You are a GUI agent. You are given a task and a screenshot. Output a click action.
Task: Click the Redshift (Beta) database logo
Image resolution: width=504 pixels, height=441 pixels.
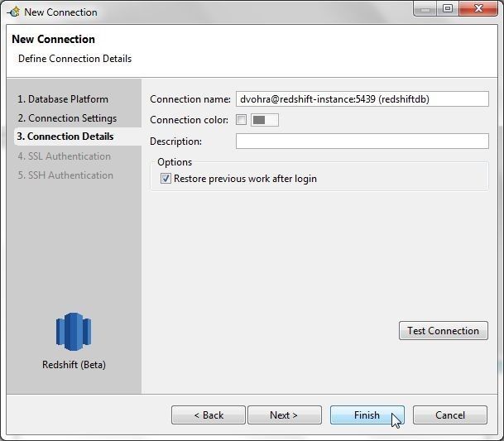74,332
